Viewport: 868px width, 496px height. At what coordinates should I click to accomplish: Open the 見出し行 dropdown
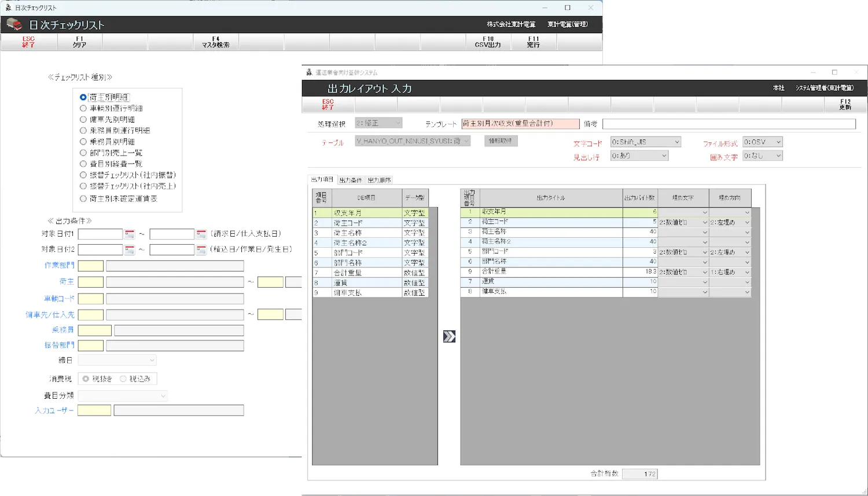pyautogui.click(x=664, y=156)
